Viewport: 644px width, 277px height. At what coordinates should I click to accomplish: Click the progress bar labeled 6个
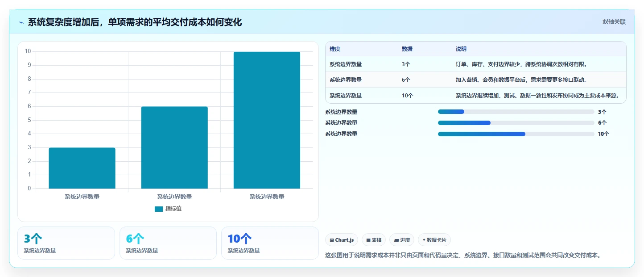(x=516, y=123)
